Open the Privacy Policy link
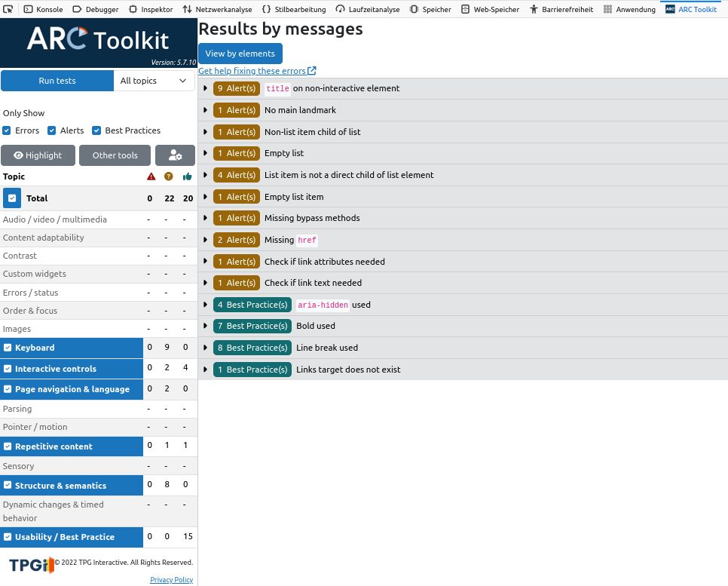This screenshot has width=728, height=586. pos(171,579)
